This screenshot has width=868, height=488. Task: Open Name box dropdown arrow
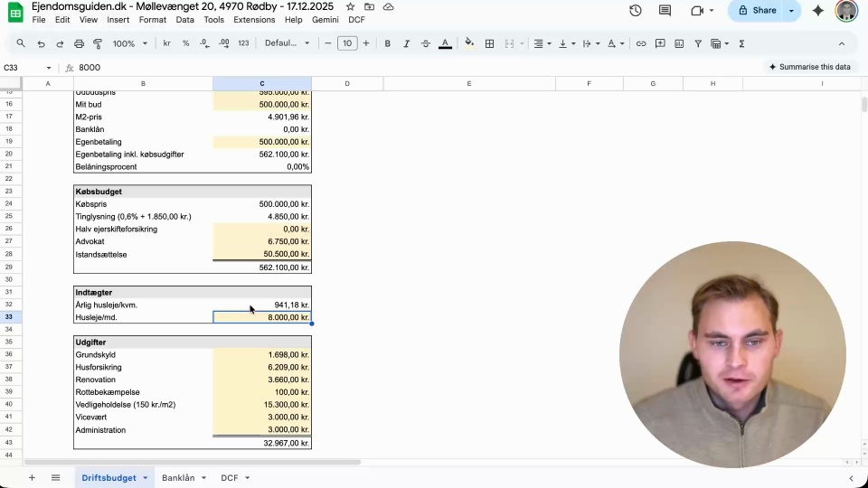[49, 68]
